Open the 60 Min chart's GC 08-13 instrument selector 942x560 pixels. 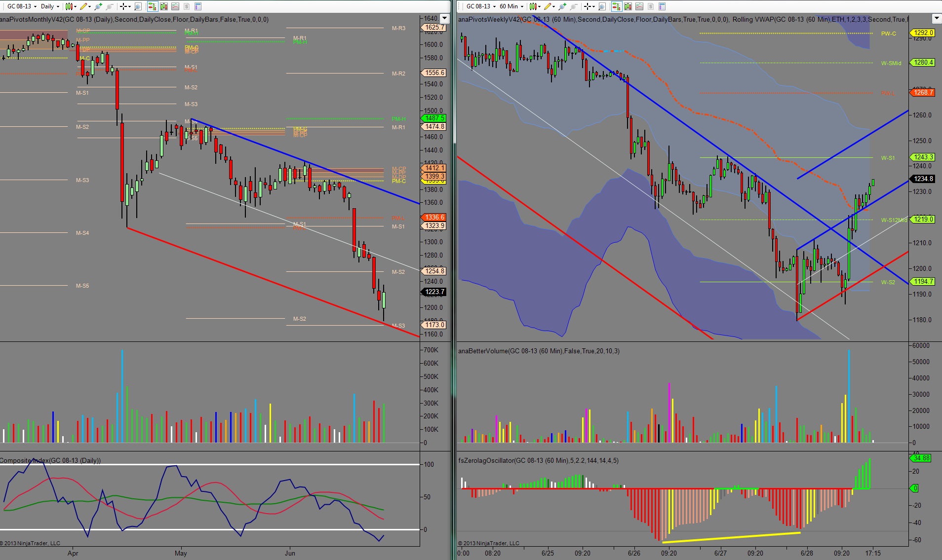[481, 6]
